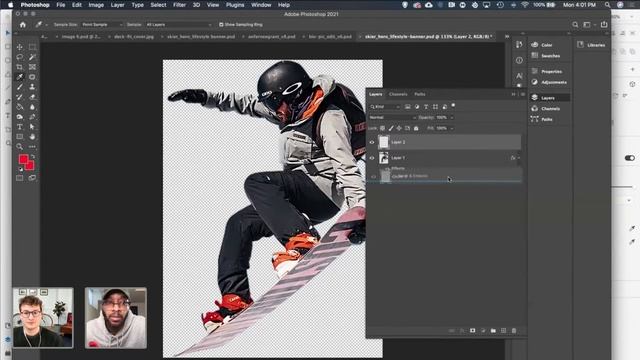Select the Crop tool

pos(20,67)
